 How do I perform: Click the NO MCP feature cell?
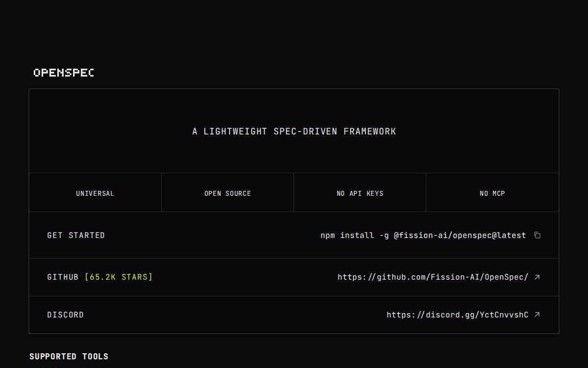tap(492, 193)
